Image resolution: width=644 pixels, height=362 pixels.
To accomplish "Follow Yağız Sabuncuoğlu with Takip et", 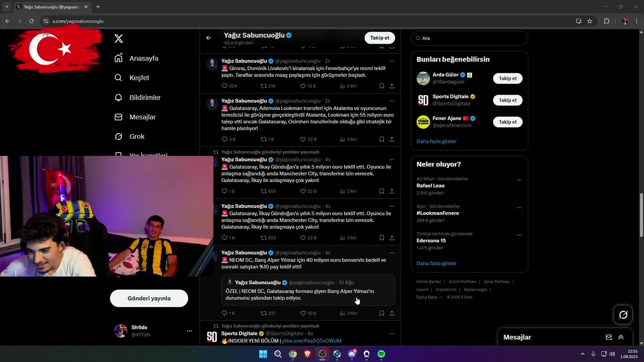I will coord(379,38).
